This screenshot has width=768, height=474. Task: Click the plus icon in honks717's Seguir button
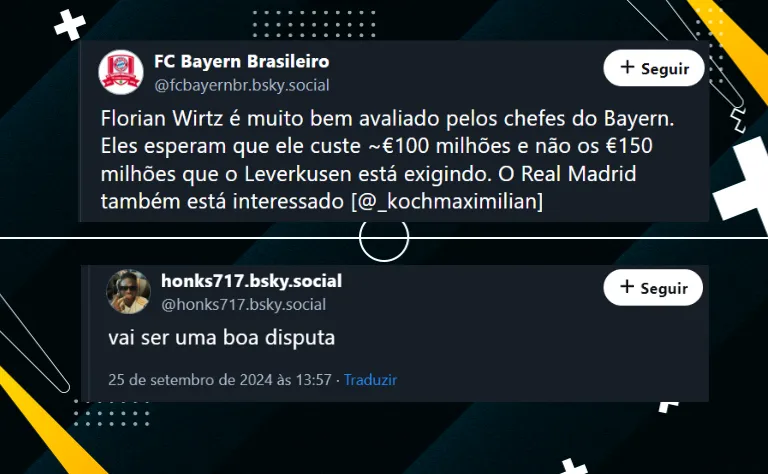tap(627, 286)
